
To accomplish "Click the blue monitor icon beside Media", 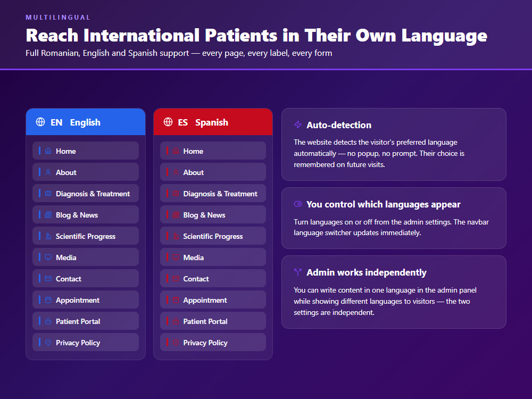I will (48, 257).
